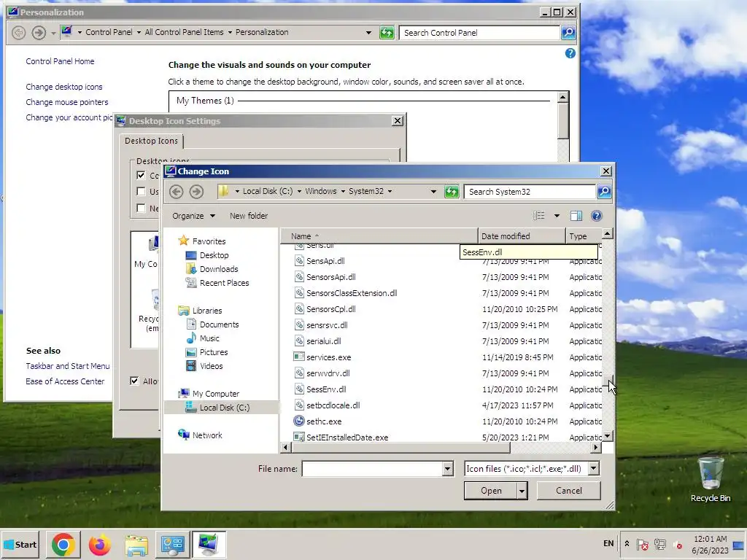Click the Windows breadcrumb segment

click(x=321, y=192)
